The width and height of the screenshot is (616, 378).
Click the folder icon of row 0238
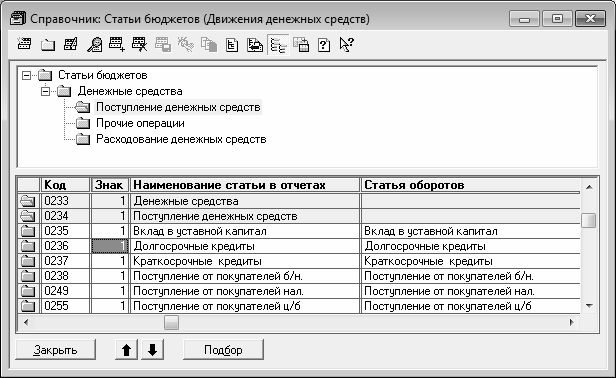point(28,276)
